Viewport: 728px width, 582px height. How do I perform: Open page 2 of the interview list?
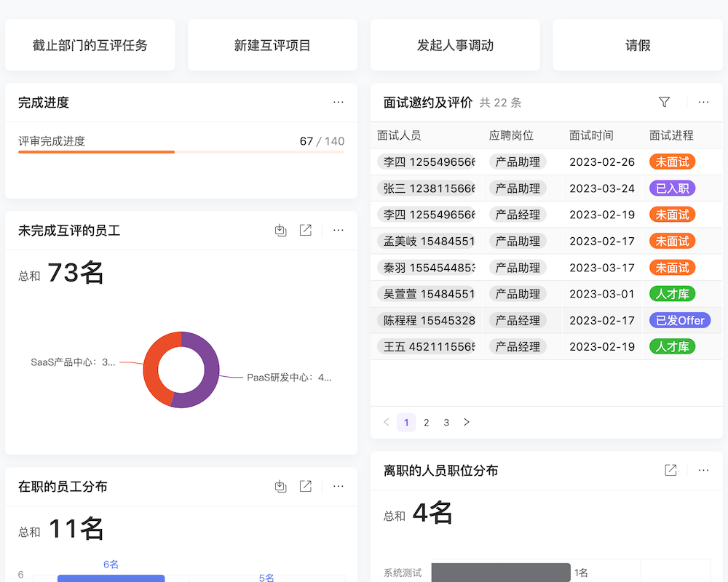(x=426, y=422)
